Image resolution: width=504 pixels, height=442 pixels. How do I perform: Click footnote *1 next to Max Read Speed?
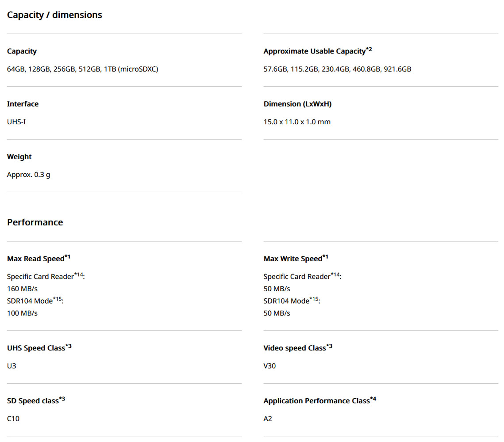click(67, 257)
